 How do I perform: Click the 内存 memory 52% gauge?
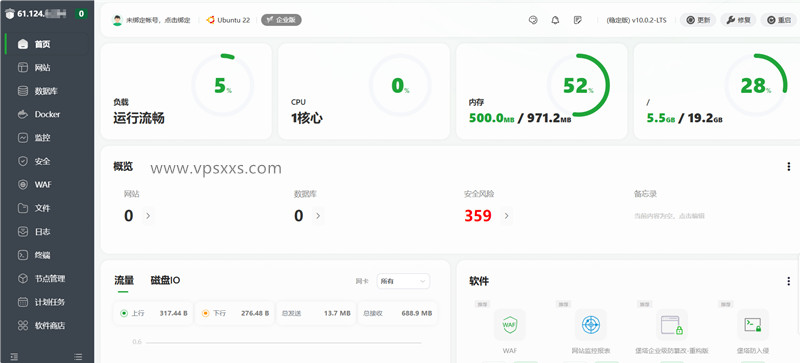[578, 85]
